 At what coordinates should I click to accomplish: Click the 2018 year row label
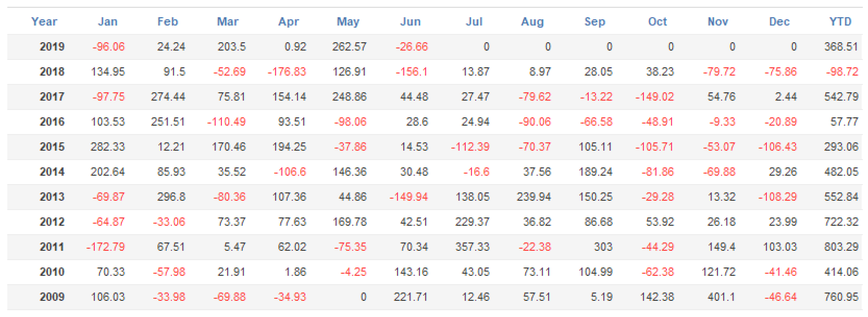point(52,72)
